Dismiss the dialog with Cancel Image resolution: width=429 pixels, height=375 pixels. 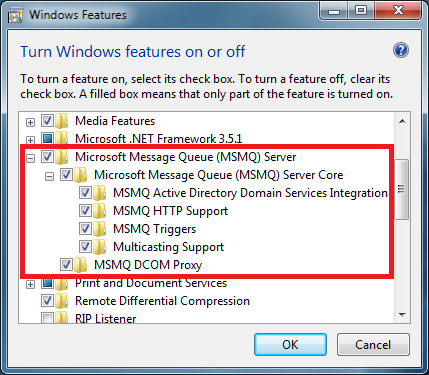373,344
